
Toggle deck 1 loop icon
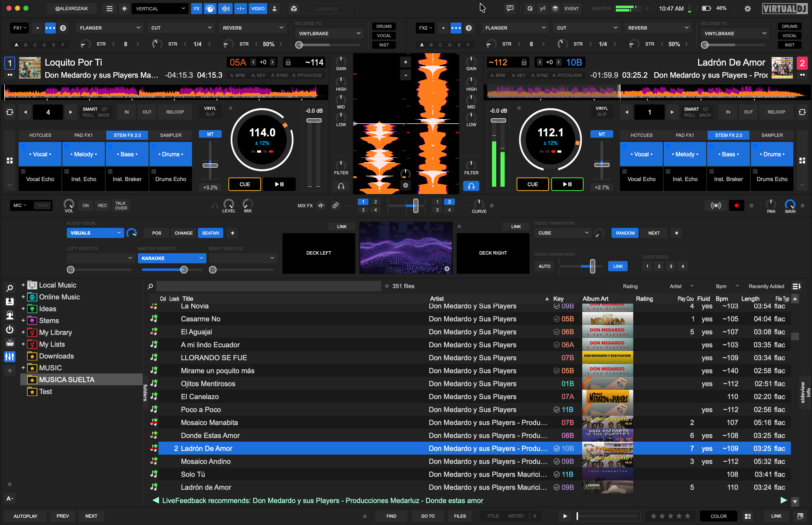10,112
